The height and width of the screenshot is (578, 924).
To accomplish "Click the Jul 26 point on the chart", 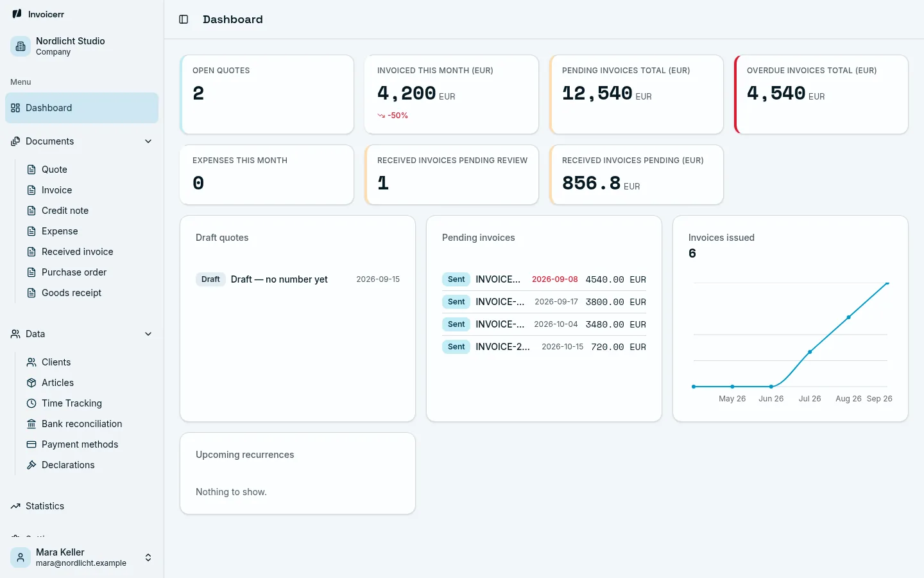I will coord(810,352).
